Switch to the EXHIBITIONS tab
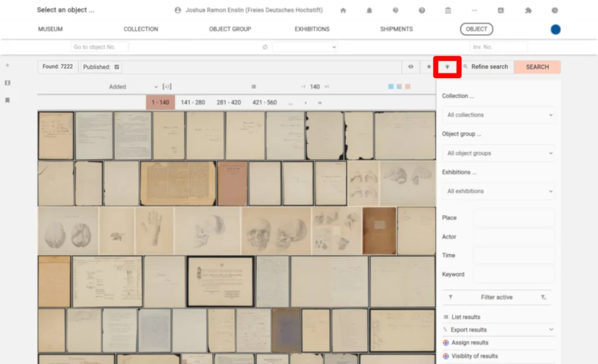 click(312, 29)
